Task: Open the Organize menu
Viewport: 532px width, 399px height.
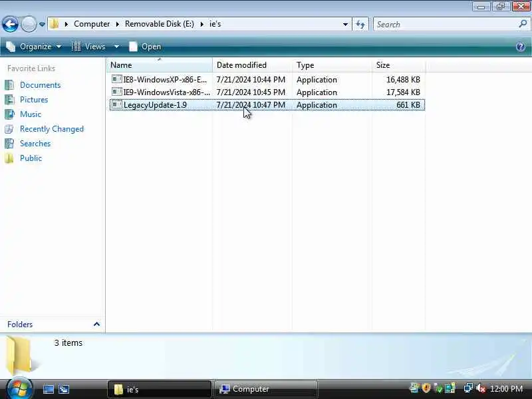Action: coord(34,47)
